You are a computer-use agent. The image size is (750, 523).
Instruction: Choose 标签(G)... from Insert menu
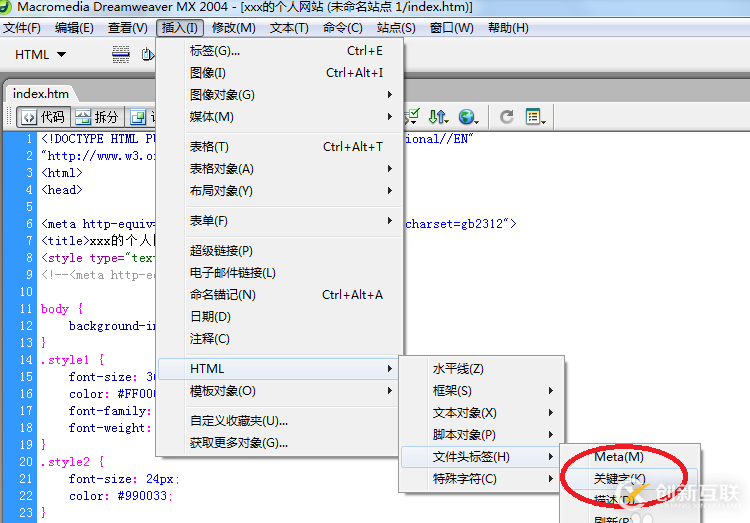(x=280, y=51)
